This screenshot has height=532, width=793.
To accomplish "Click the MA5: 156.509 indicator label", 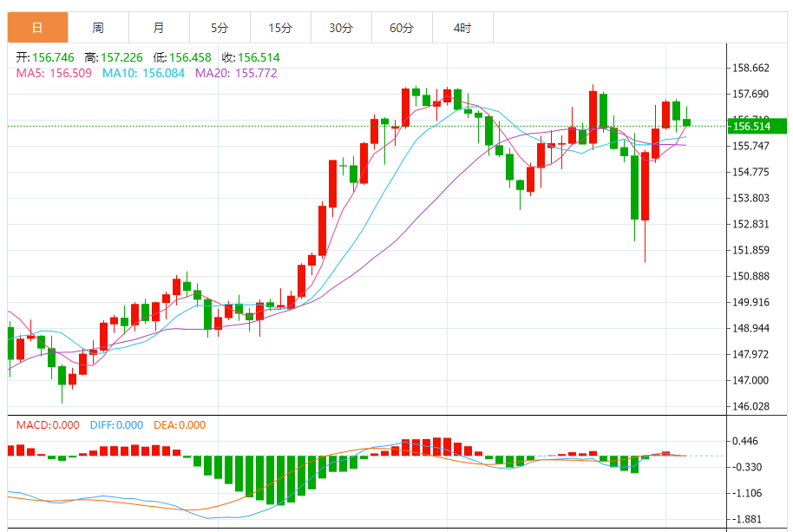I will point(54,73).
